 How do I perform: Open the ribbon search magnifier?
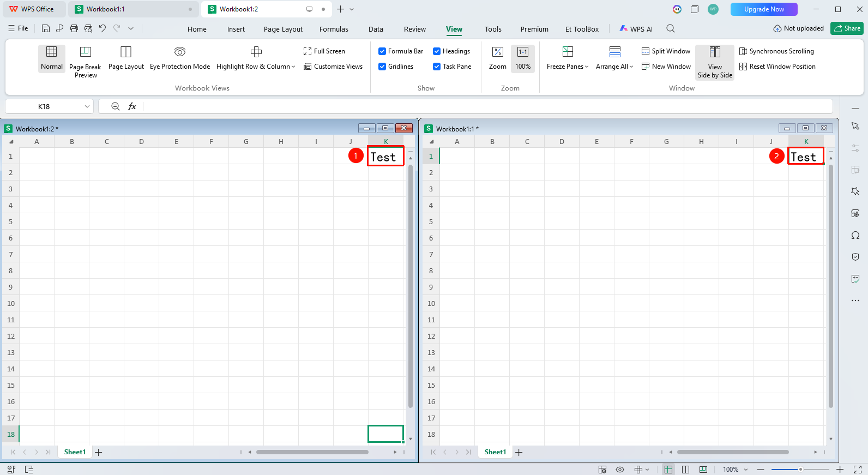[671, 28]
